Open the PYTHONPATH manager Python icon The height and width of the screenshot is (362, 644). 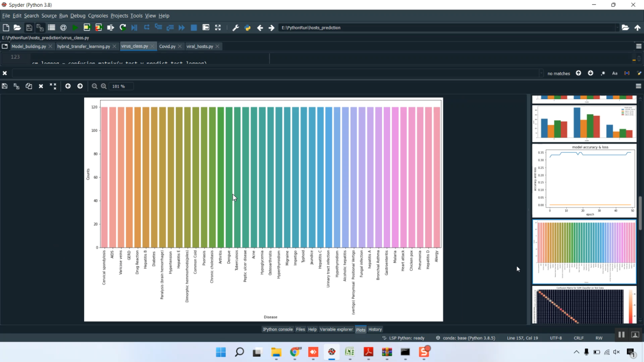click(x=248, y=27)
